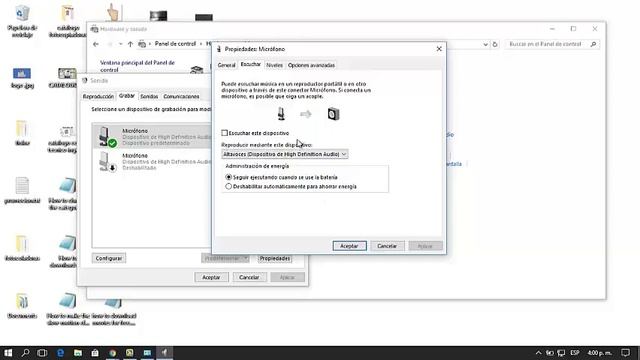640x360 pixels.
Task: Click the ESP language indicator
Action: 575,353
